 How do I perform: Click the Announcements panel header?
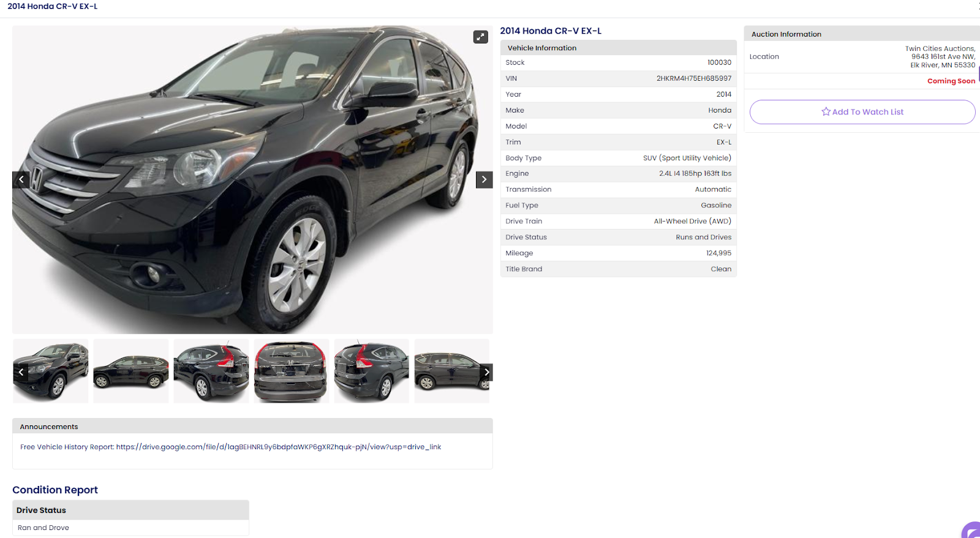tap(252, 427)
